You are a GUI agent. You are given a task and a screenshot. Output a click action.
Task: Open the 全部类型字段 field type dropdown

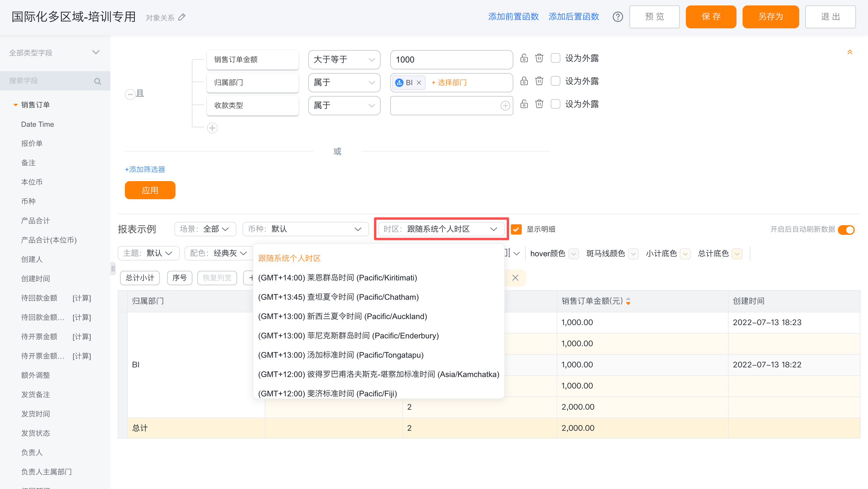(x=54, y=53)
